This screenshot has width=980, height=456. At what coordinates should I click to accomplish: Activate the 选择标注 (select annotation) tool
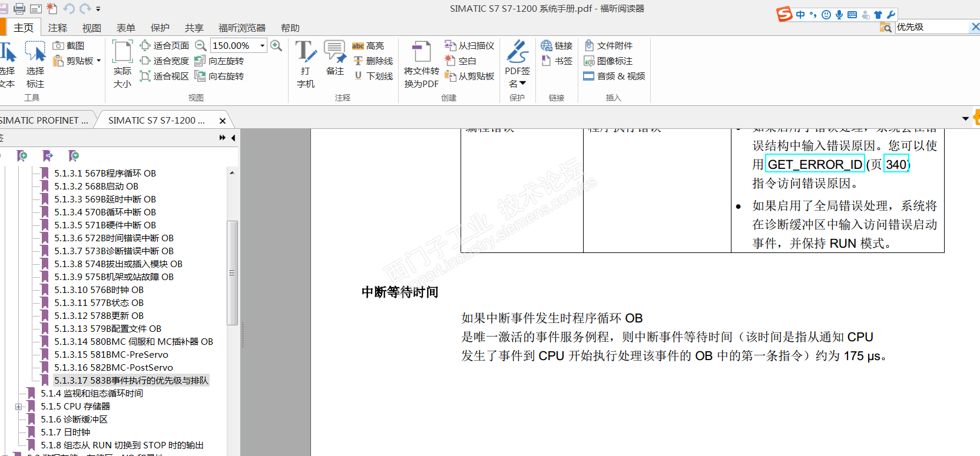(x=35, y=65)
